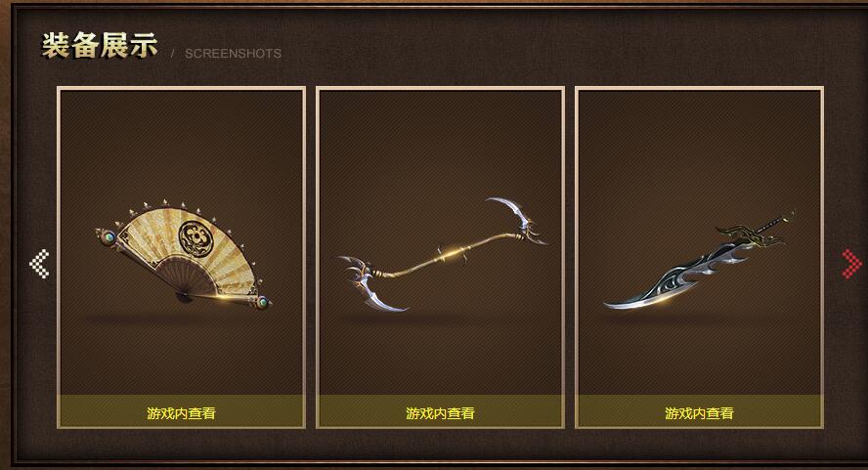Screen dimensions: 868x470
Task: Advance carousel with red right arrow
Action: click(x=852, y=264)
